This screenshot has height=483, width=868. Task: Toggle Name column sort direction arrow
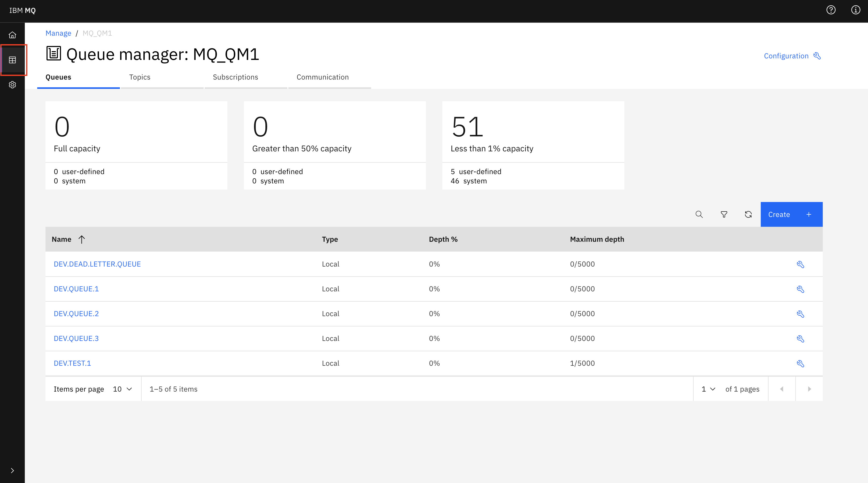coord(82,239)
